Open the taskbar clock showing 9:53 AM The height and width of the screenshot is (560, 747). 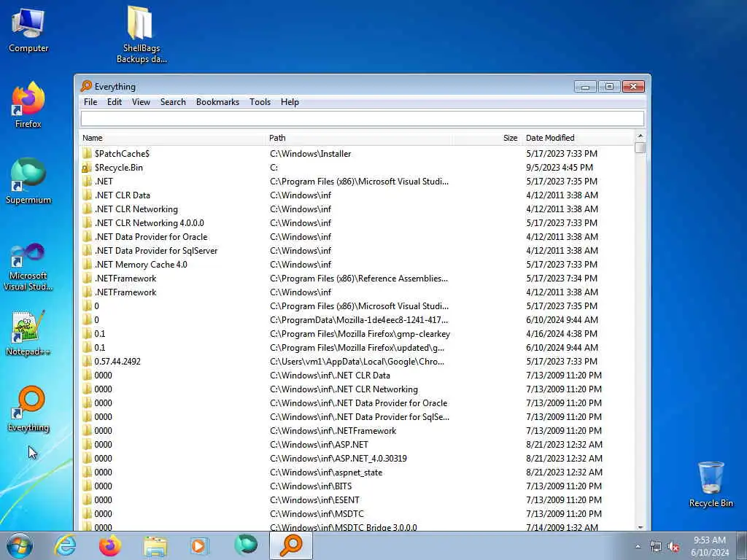(x=710, y=546)
